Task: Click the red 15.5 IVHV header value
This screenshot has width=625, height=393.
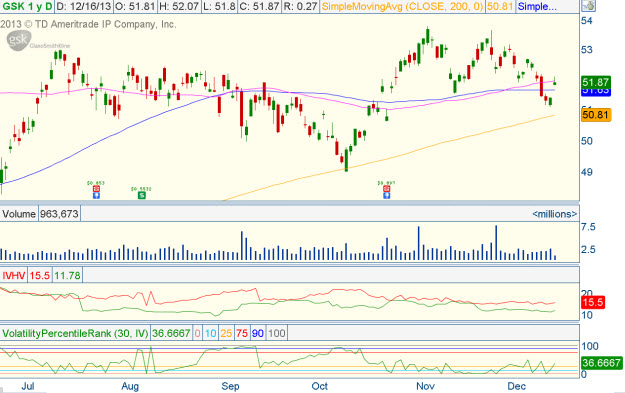Action: point(39,275)
